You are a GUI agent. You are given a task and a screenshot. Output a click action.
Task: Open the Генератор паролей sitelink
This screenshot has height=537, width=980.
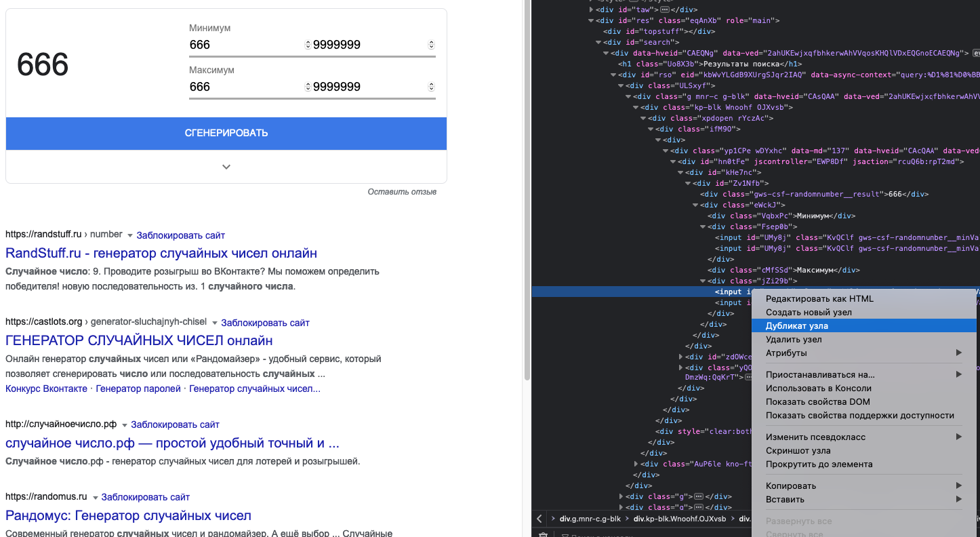click(x=138, y=389)
